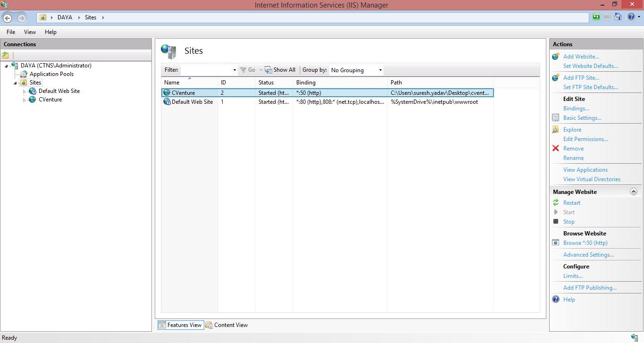Click the Add FTP Site globe icon
This screenshot has width=644, height=343.
[556, 78]
